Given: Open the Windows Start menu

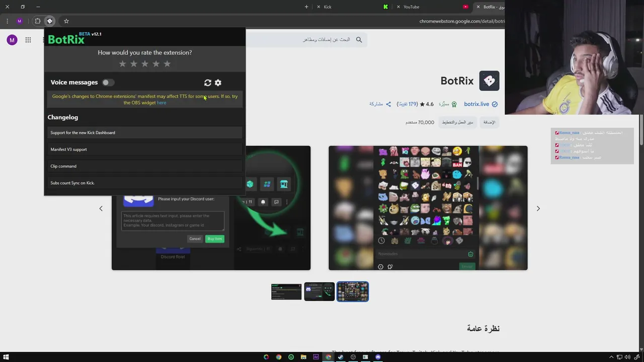Looking at the screenshot, I should 6,357.
